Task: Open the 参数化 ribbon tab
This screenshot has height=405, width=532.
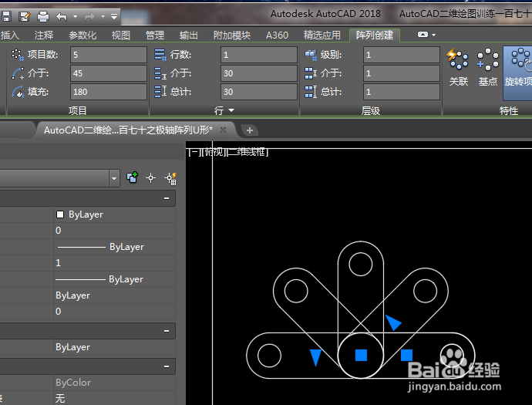Action: (82, 35)
